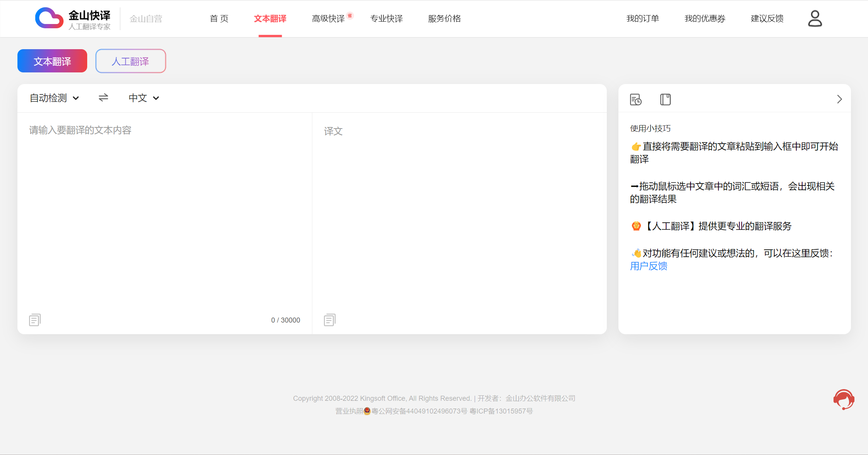Go to 专业快译 nav tab
The height and width of the screenshot is (455, 868).
click(x=386, y=19)
